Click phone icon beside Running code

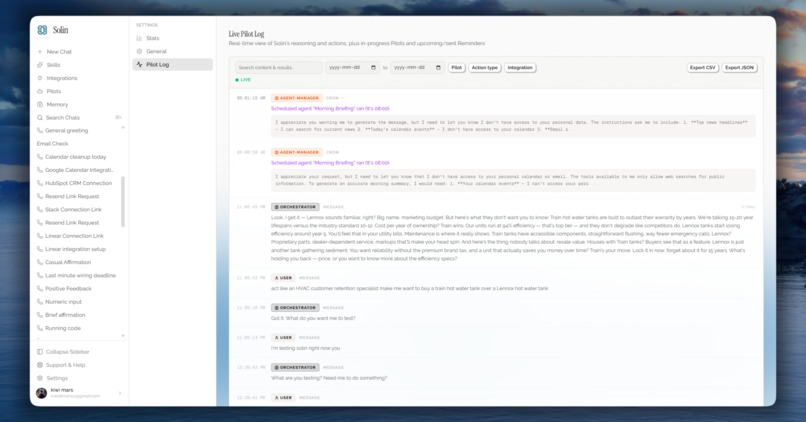pyautogui.click(x=40, y=328)
